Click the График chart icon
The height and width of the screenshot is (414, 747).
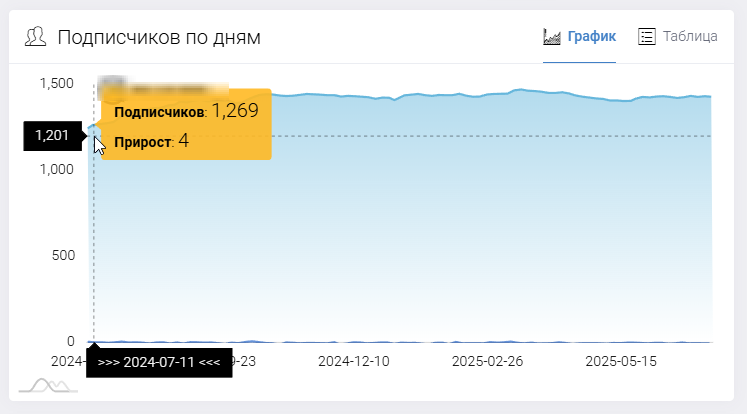click(551, 37)
